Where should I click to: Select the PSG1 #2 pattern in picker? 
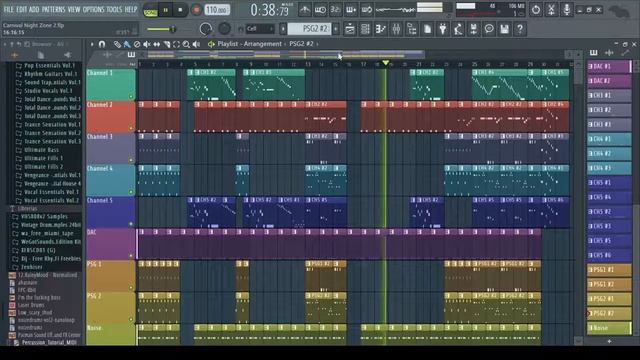(609, 284)
